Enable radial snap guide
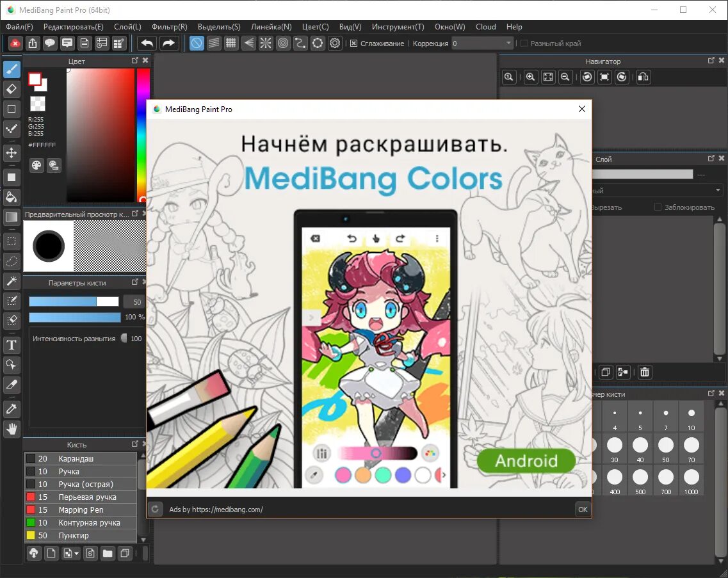The height and width of the screenshot is (578, 728). (x=266, y=43)
